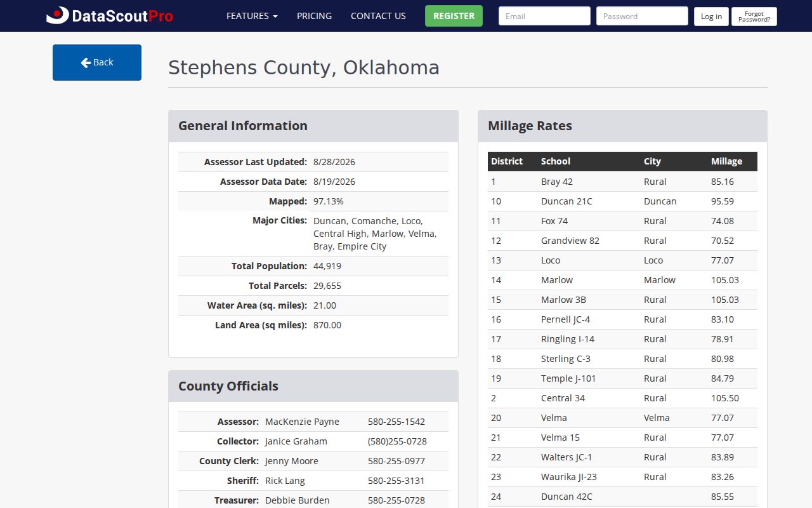Screen dimensions: 812x508
Task: Click the Back button
Action: click(x=97, y=62)
